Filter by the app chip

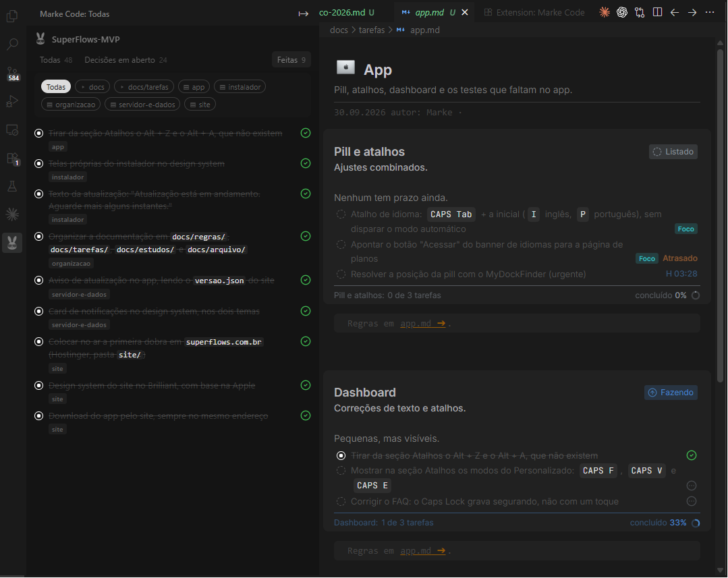[x=194, y=87]
